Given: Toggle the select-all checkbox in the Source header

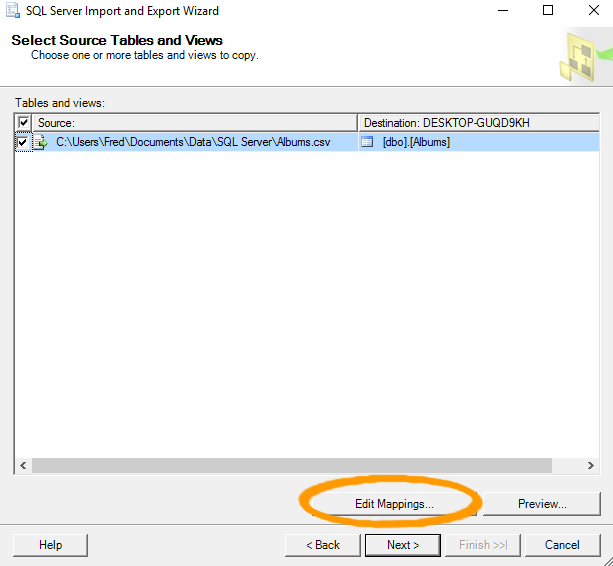Looking at the screenshot, I should pyautogui.click(x=23, y=122).
